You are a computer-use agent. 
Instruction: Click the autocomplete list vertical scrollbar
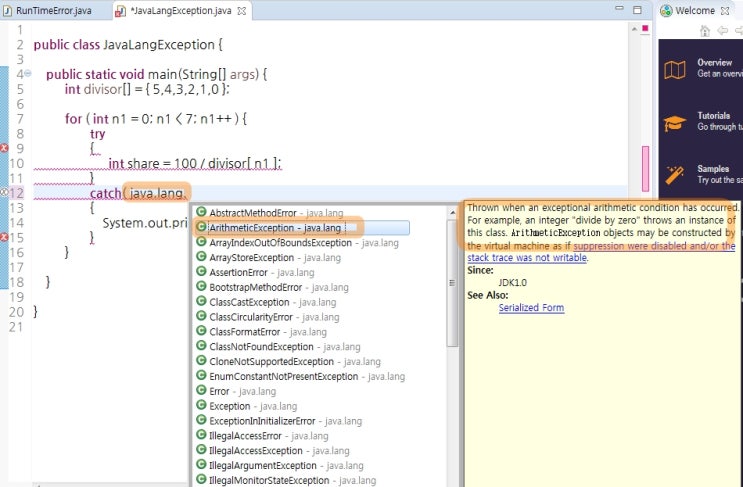click(453, 280)
